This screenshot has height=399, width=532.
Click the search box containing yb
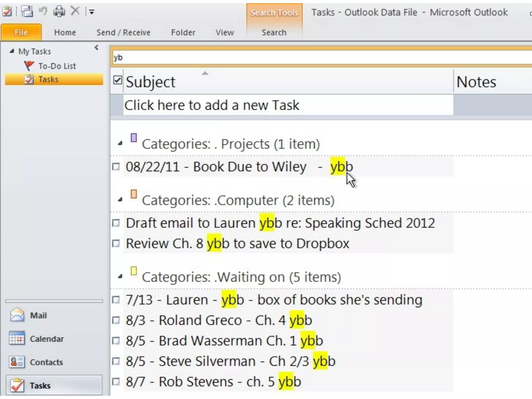(x=312, y=57)
